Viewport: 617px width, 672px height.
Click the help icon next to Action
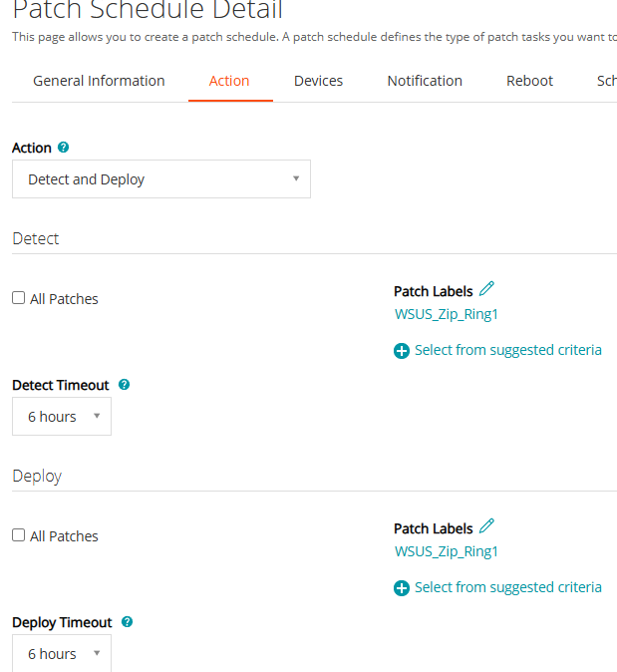click(x=64, y=148)
